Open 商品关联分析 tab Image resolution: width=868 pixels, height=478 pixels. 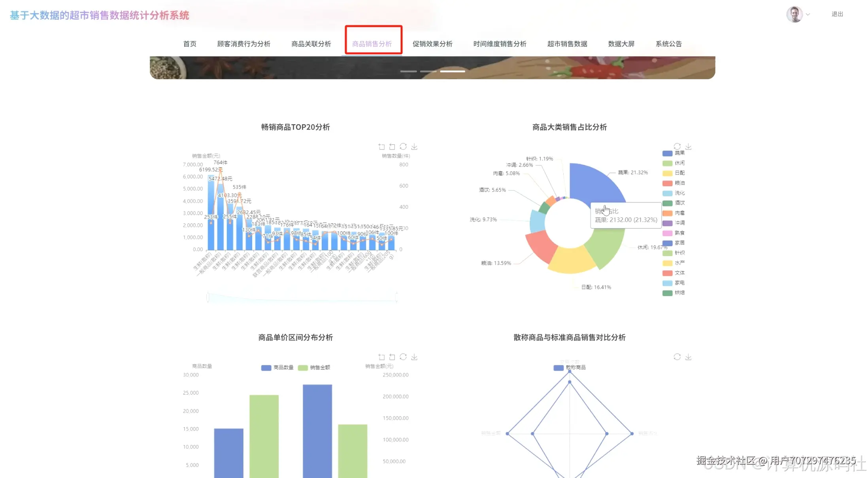click(x=311, y=44)
